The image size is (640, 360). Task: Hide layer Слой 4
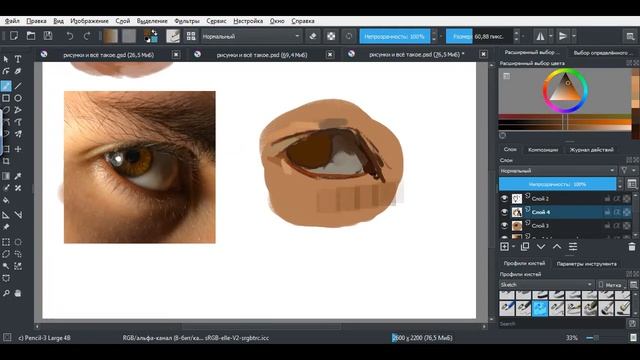coord(504,212)
